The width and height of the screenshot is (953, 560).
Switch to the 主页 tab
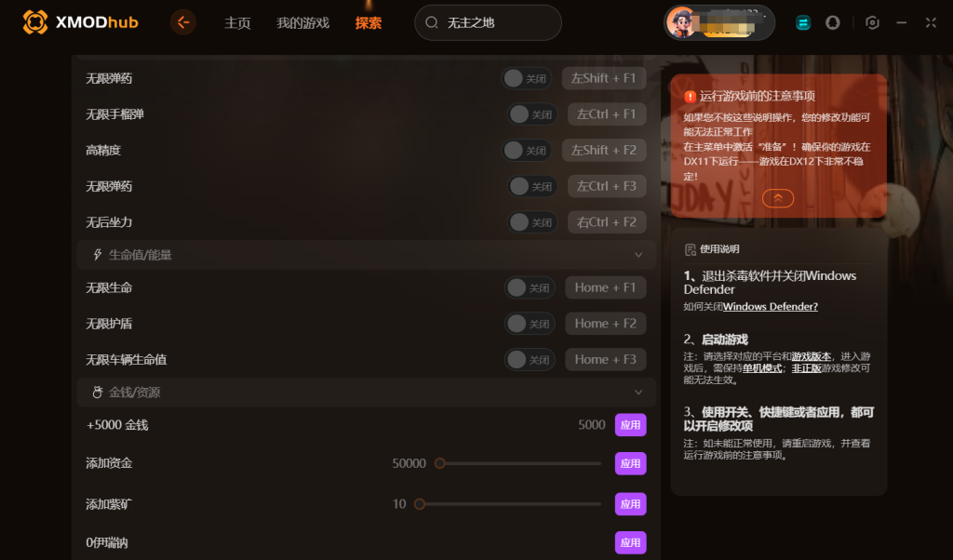coord(237,23)
